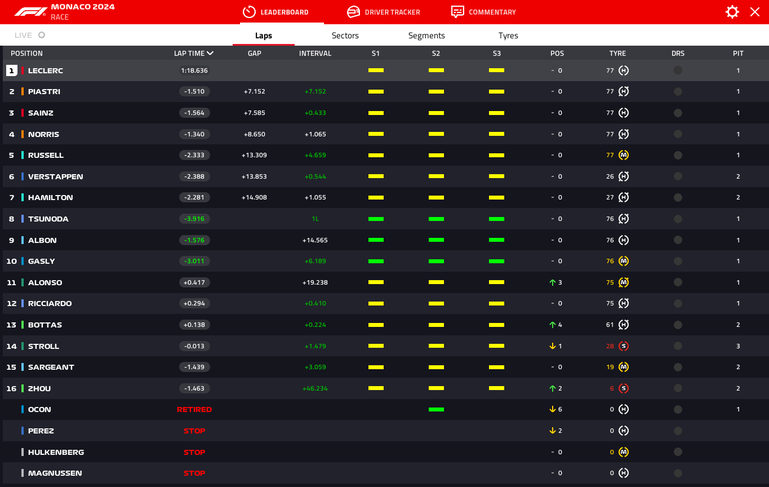Click Leclerc's 1:18.636 lap time
The width and height of the screenshot is (769, 487).
[194, 71]
